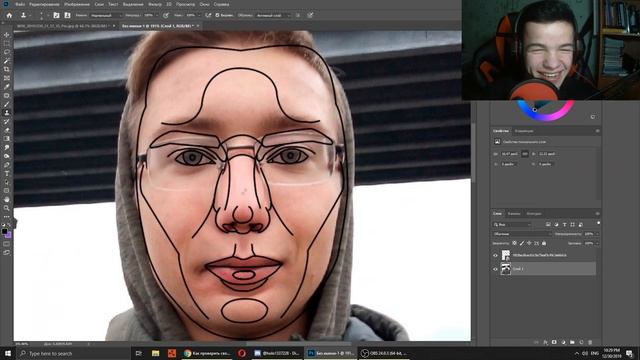Select the Move tool
This screenshot has height=360, width=640.
(7, 35)
